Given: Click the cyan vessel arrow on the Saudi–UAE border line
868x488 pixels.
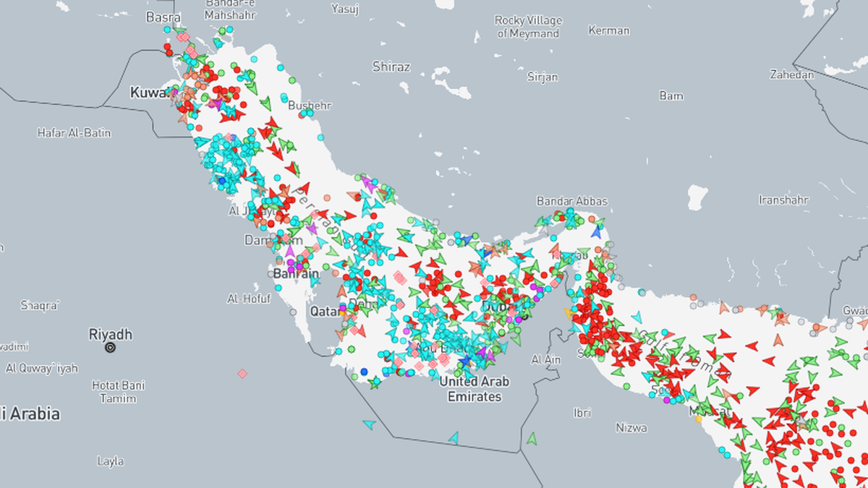Looking at the screenshot, I should click(x=454, y=437).
